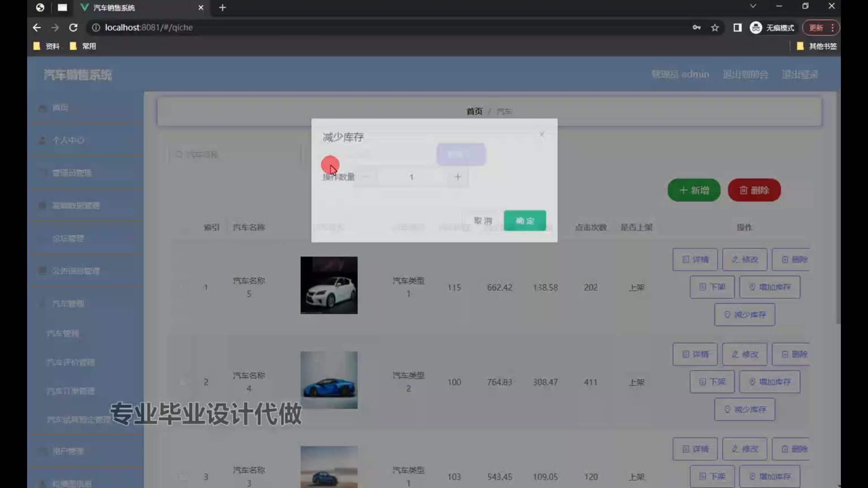Image resolution: width=868 pixels, height=488 pixels.
Task: Open the blue sports car thumbnail in row 2
Action: pos(329,380)
